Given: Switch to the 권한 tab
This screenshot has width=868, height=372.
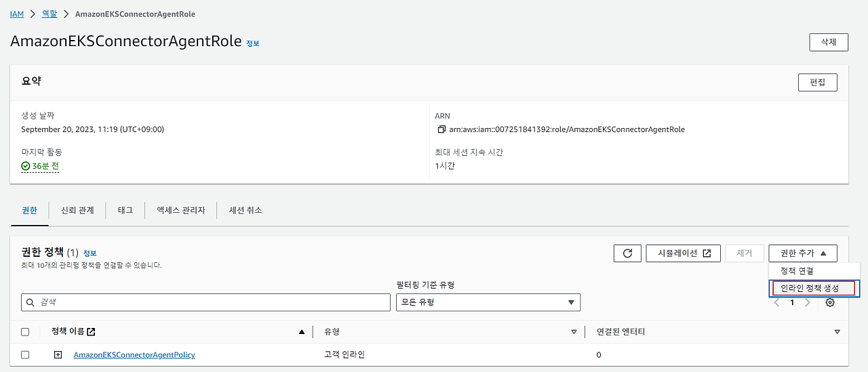Looking at the screenshot, I should pos(30,210).
